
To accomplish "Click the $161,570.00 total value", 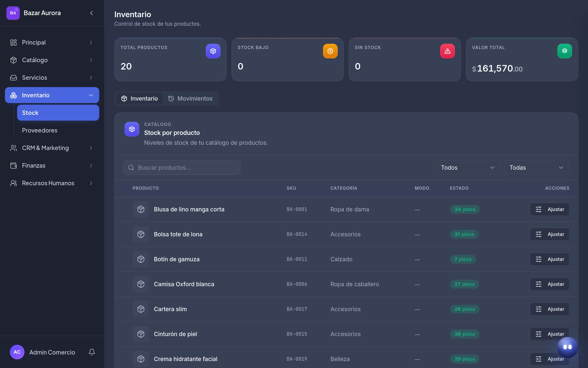I will point(497,68).
